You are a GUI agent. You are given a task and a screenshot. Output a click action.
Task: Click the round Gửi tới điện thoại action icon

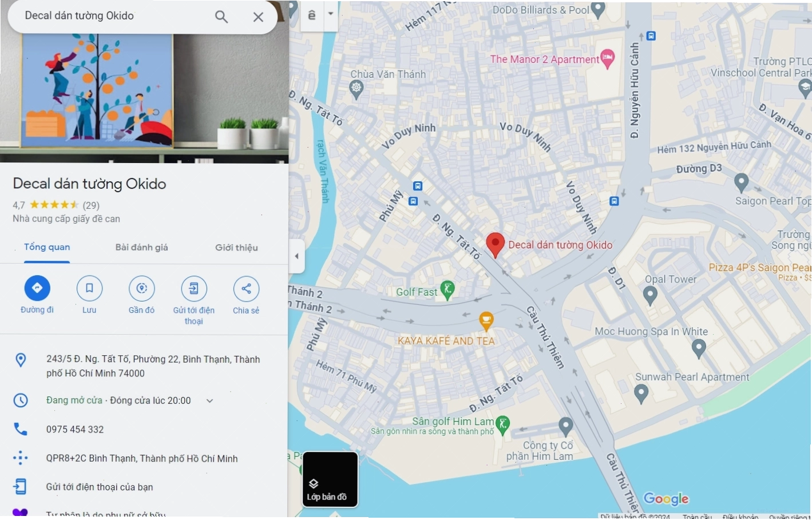coord(194,288)
